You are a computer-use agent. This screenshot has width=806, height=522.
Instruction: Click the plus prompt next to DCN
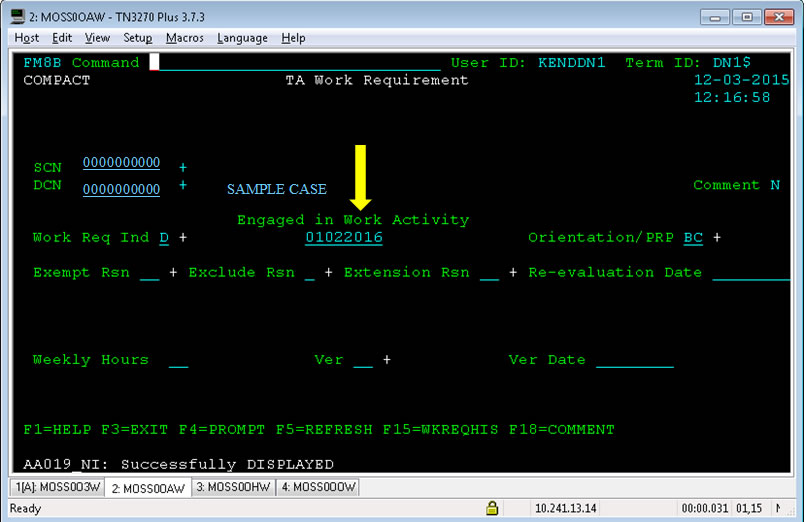(183, 185)
